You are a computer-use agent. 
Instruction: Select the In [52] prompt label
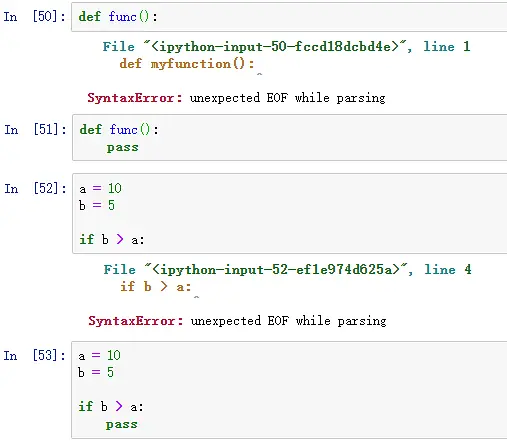tap(35, 189)
